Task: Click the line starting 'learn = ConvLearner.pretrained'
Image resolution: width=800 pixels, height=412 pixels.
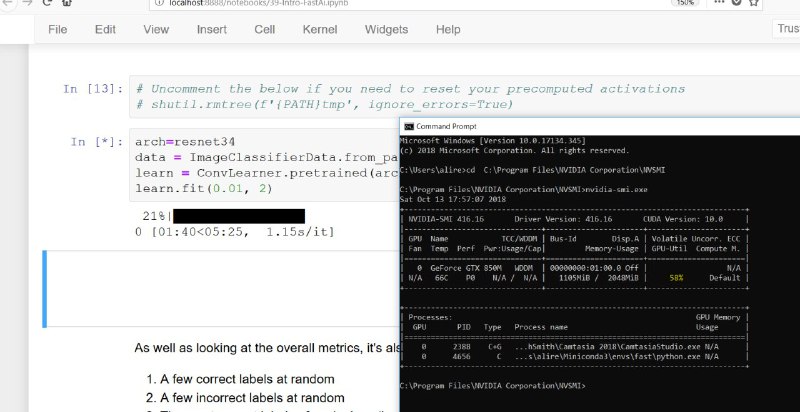Action: tap(267, 173)
